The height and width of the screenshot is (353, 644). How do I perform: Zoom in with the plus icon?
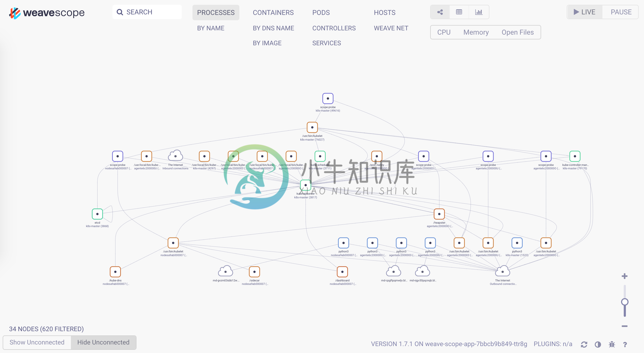click(625, 276)
